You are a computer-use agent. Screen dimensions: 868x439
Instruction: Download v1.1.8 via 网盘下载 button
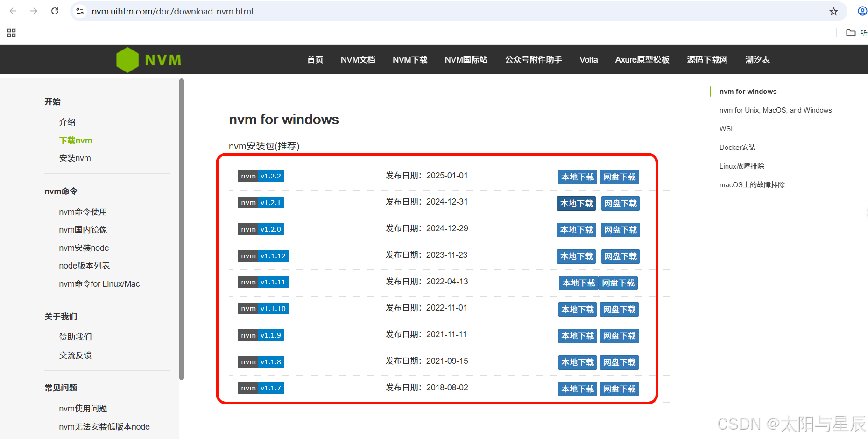[x=619, y=362]
